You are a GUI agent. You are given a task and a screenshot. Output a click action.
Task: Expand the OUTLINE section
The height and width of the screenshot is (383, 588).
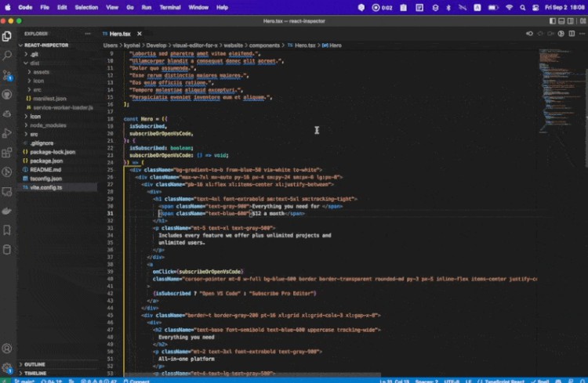pyautogui.click(x=34, y=364)
